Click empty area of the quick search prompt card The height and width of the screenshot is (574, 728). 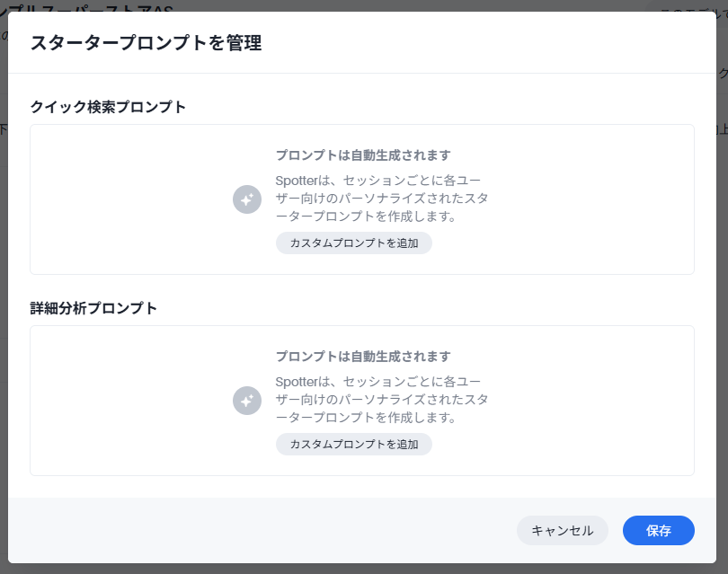(x=590, y=199)
